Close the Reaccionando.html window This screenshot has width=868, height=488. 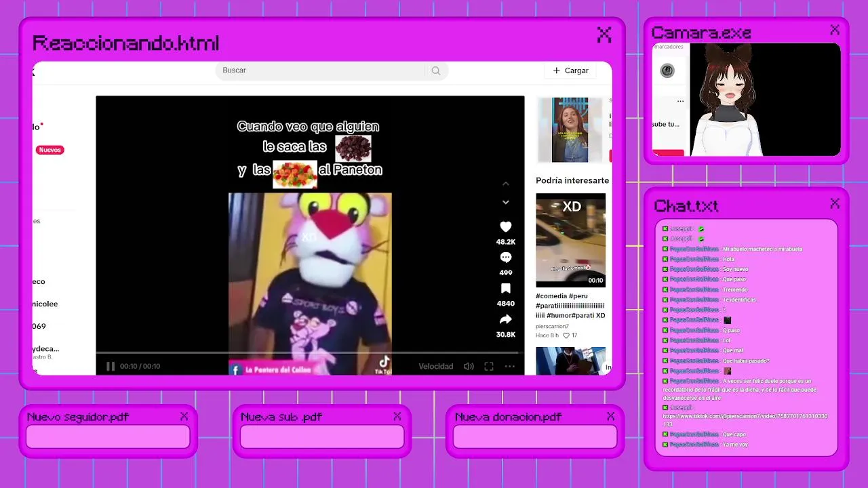coord(604,34)
